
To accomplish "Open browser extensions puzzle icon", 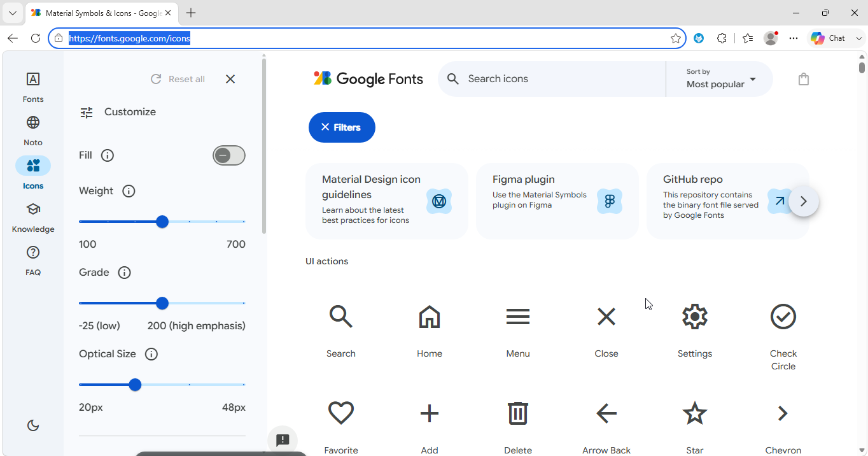I will point(722,38).
